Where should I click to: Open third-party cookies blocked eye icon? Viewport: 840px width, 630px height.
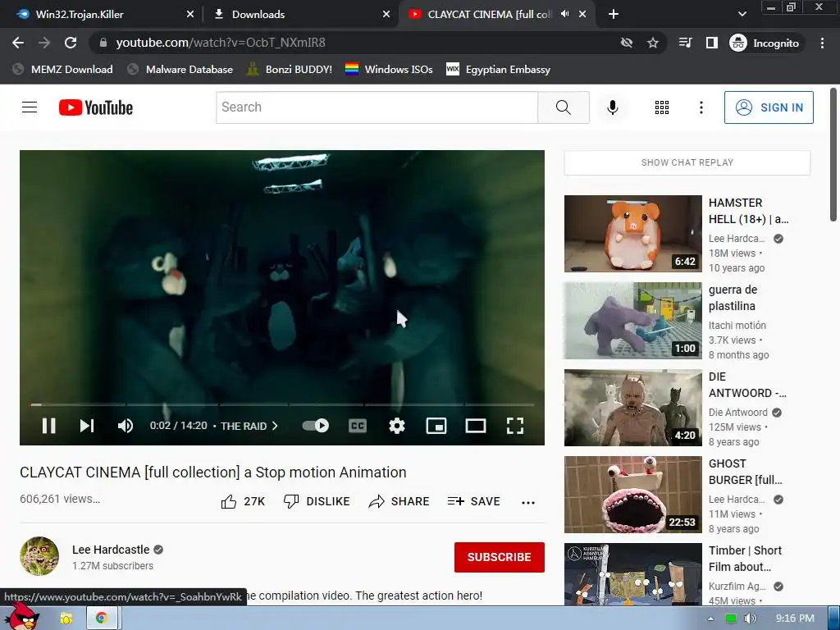[626, 43]
